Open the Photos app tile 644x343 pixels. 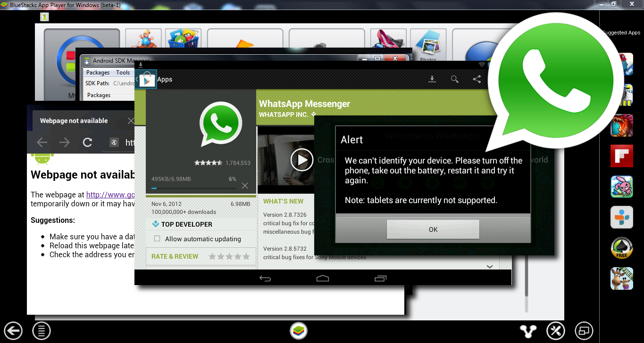click(428, 45)
